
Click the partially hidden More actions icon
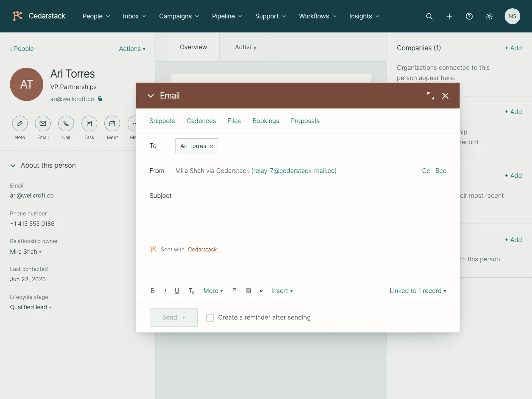tap(132, 124)
